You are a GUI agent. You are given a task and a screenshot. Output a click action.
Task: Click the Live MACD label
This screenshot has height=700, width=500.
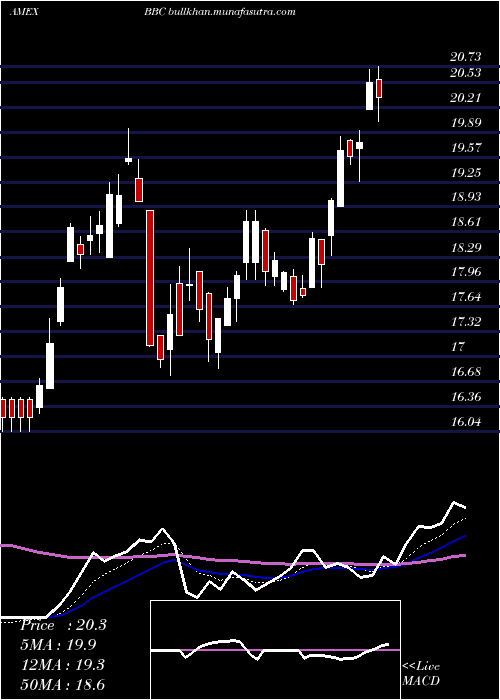point(421,674)
